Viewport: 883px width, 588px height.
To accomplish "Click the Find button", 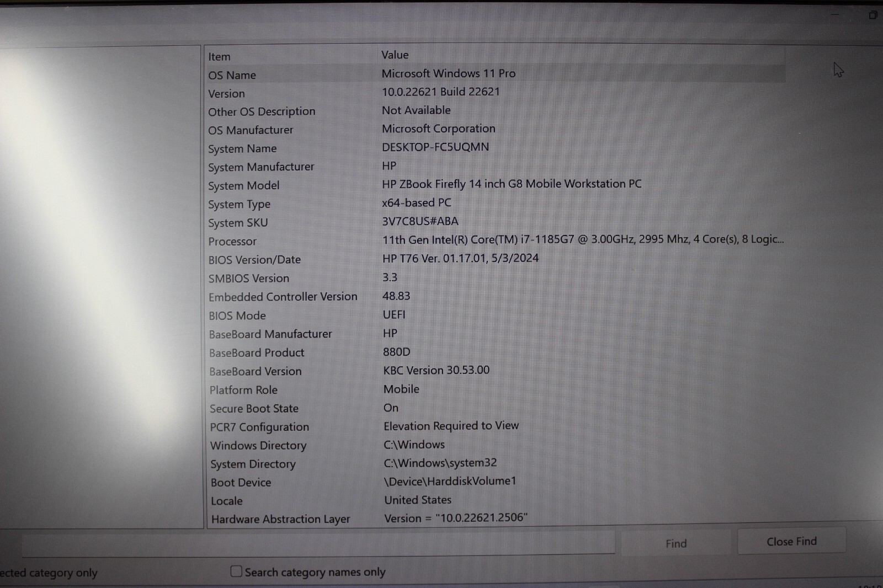I will pyautogui.click(x=675, y=543).
